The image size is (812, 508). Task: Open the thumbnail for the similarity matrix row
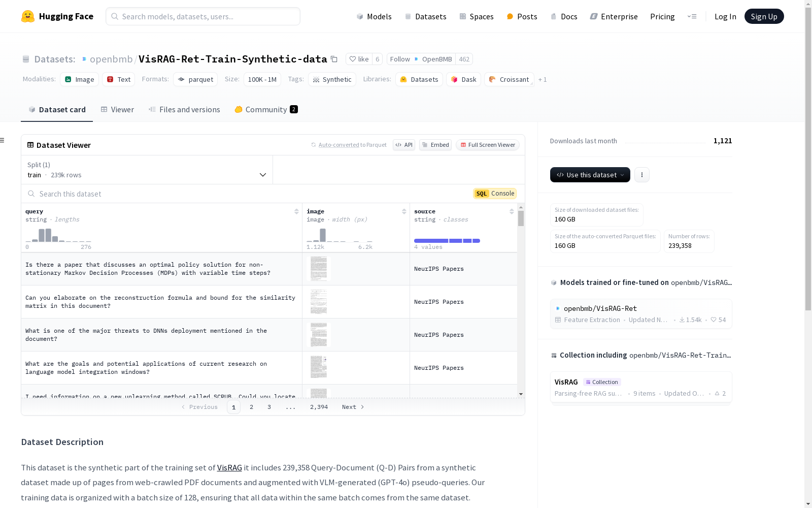point(319,302)
